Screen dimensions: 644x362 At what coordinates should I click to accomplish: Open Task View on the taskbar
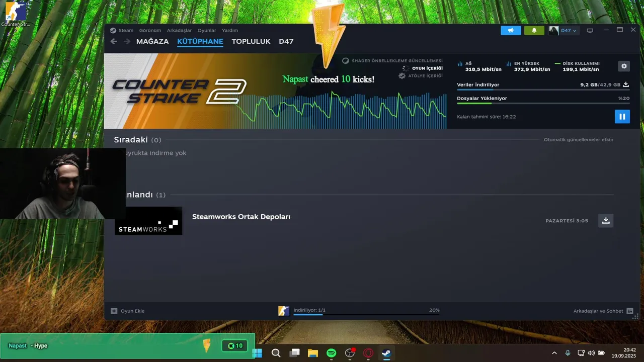point(294,353)
